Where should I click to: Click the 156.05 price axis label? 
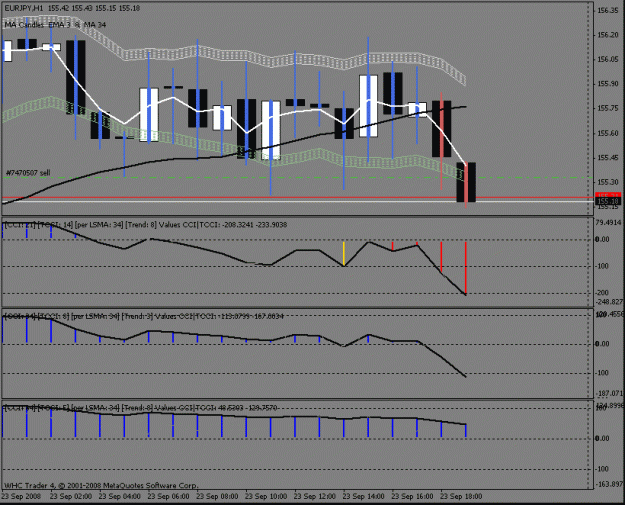click(608, 59)
